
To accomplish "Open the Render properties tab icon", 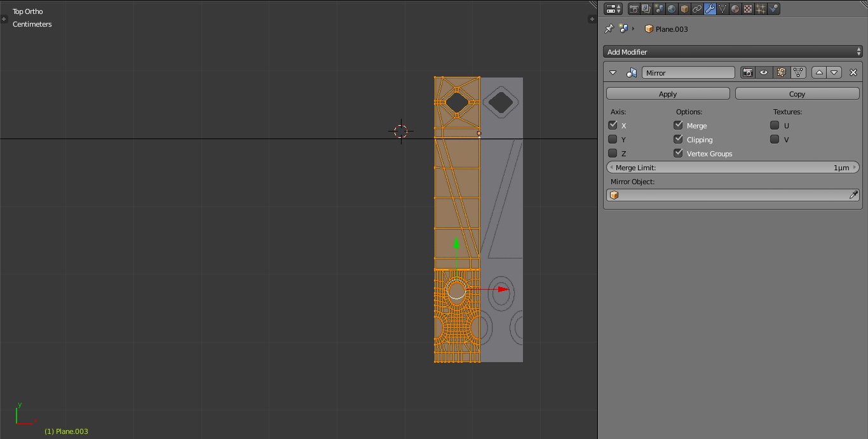I will [x=634, y=8].
